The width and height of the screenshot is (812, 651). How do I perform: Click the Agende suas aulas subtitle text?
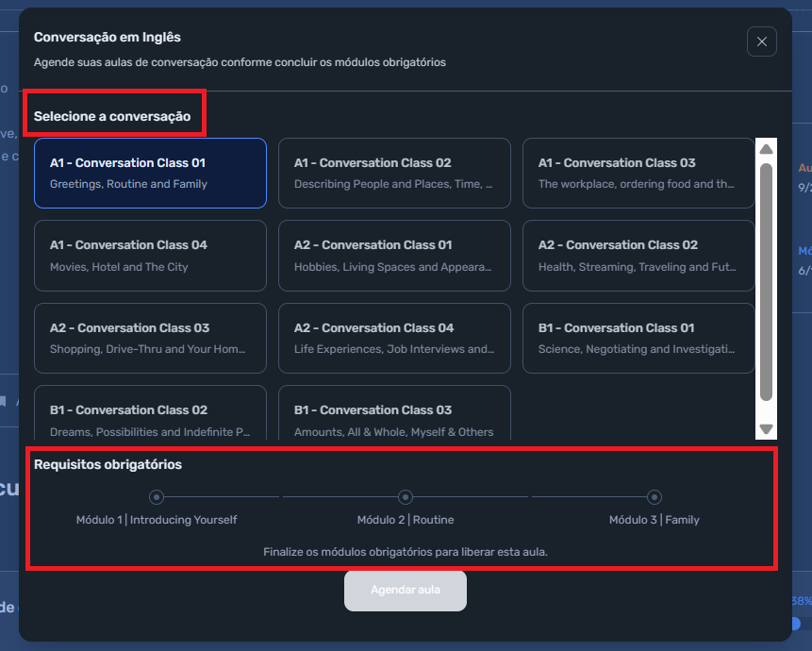tap(240, 62)
